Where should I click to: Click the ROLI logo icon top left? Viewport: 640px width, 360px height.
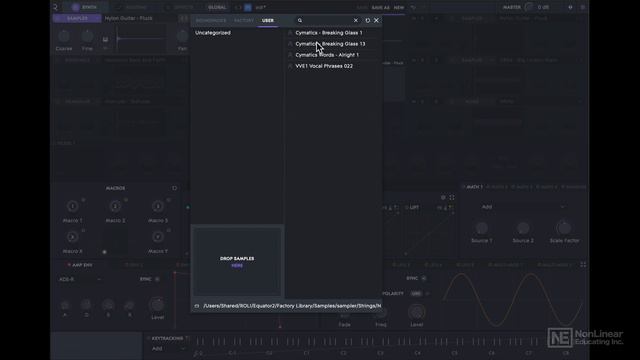pyautogui.click(x=56, y=7)
